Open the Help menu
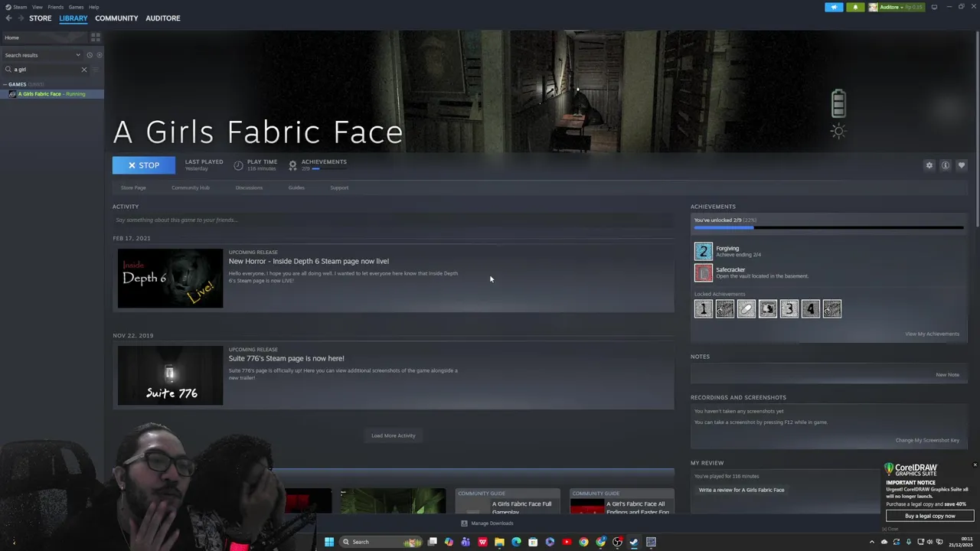 click(x=93, y=7)
